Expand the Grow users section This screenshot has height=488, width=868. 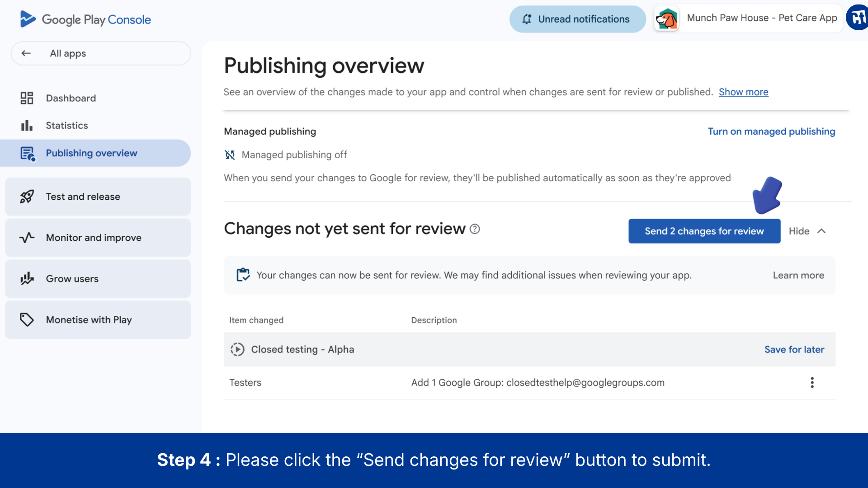(x=98, y=279)
